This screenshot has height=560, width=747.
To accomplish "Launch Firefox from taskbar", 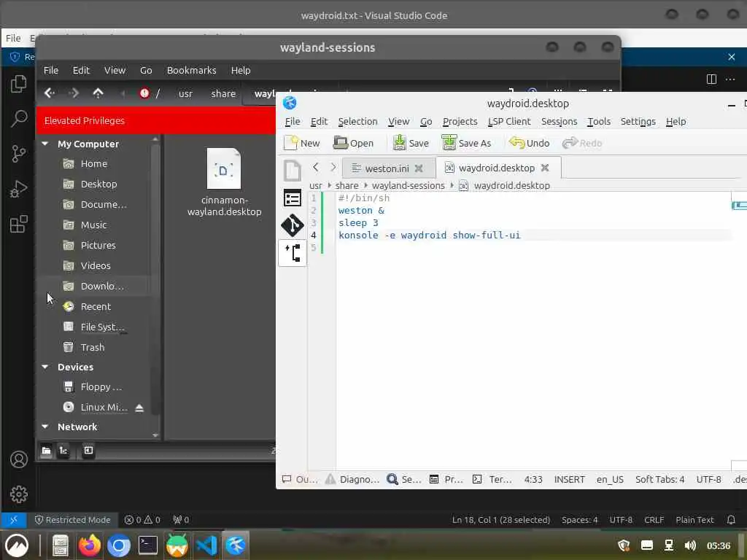I will click(x=90, y=545).
